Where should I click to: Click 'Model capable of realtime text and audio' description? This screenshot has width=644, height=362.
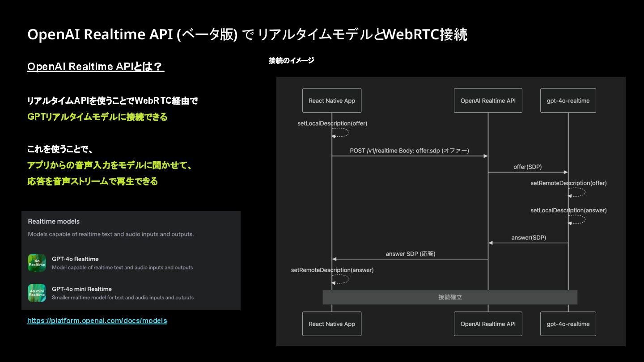coord(123,268)
